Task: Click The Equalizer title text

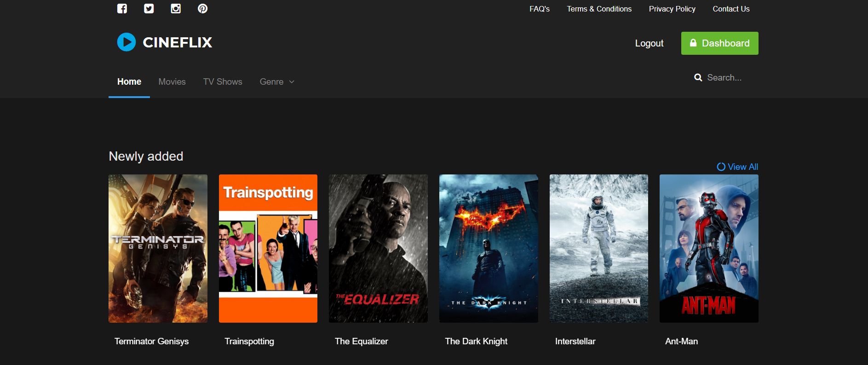Action: (x=362, y=342)
